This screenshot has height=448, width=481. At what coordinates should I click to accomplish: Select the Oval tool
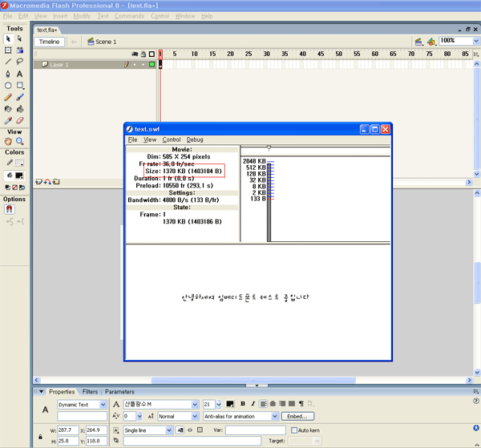click(8, 86)
